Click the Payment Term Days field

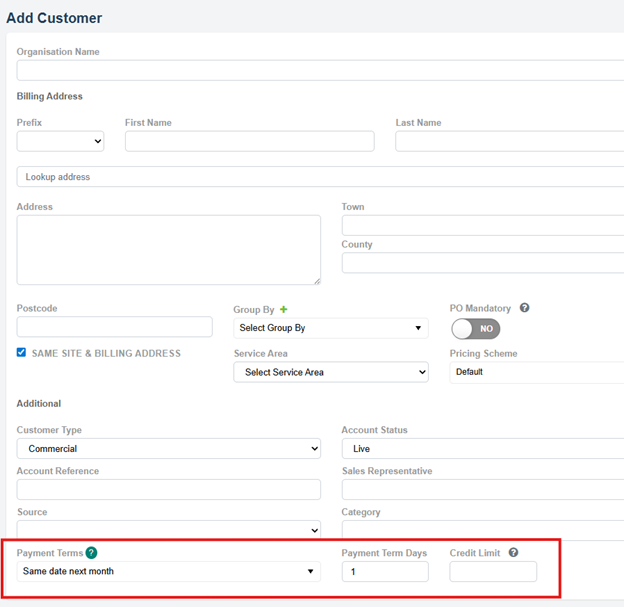pyautogui.click(x=384, y=572)
